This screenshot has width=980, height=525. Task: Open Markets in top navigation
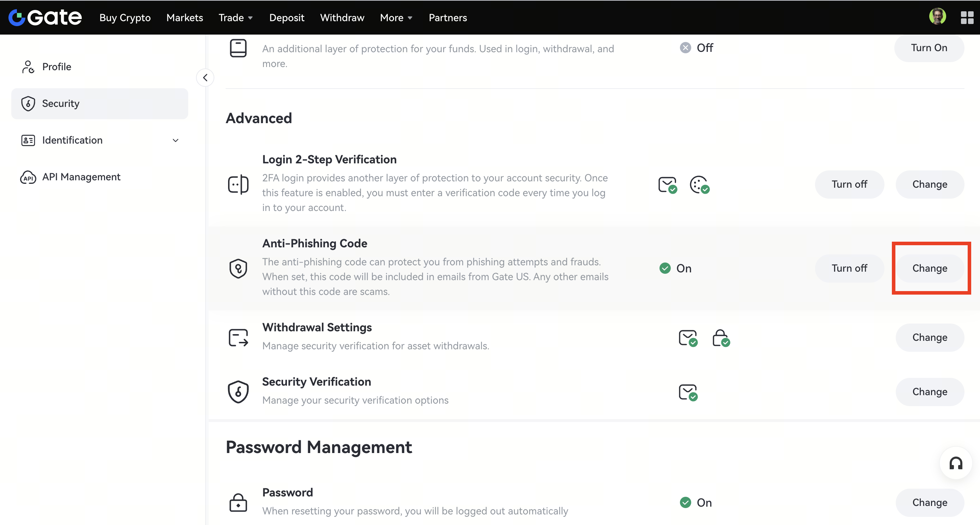pos(184,18)
